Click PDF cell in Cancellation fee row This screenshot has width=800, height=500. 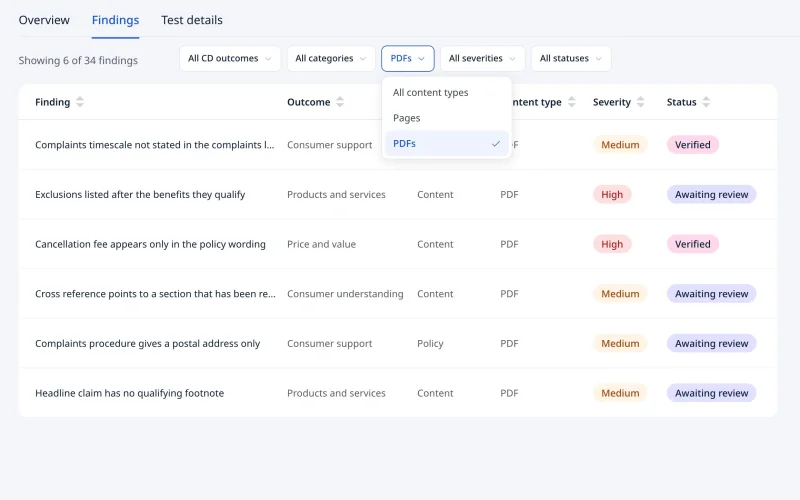509,244
